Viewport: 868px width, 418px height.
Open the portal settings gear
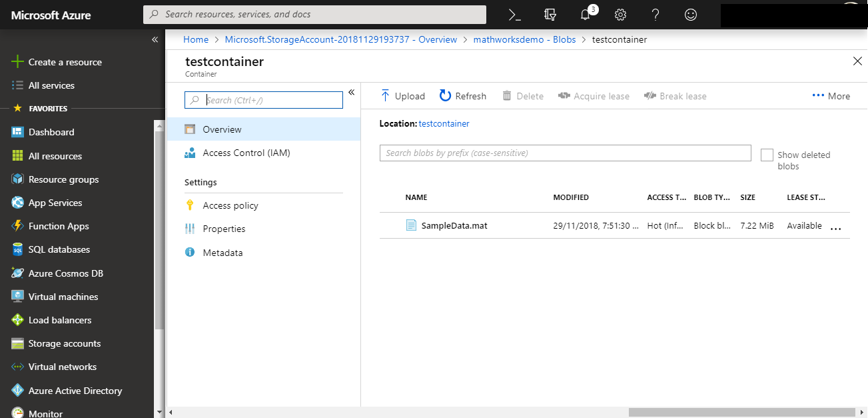pos(620,14)
